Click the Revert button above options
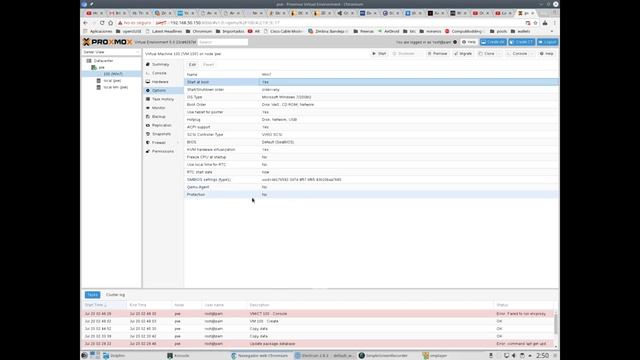Screen dimensions: 640x360 pos(209,64)
